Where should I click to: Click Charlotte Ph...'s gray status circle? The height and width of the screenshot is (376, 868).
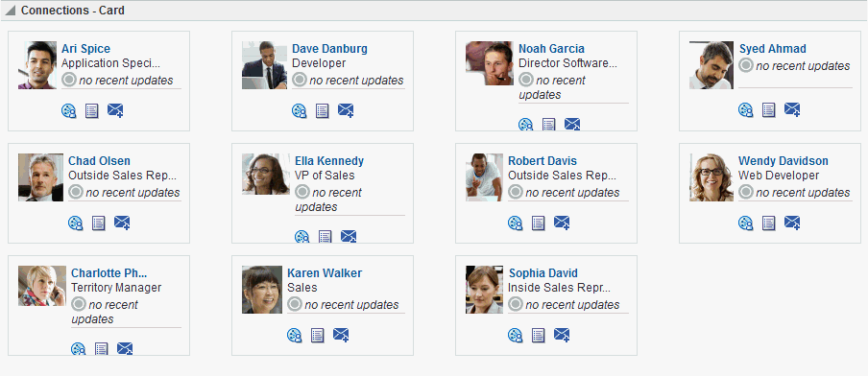(79, 304)
